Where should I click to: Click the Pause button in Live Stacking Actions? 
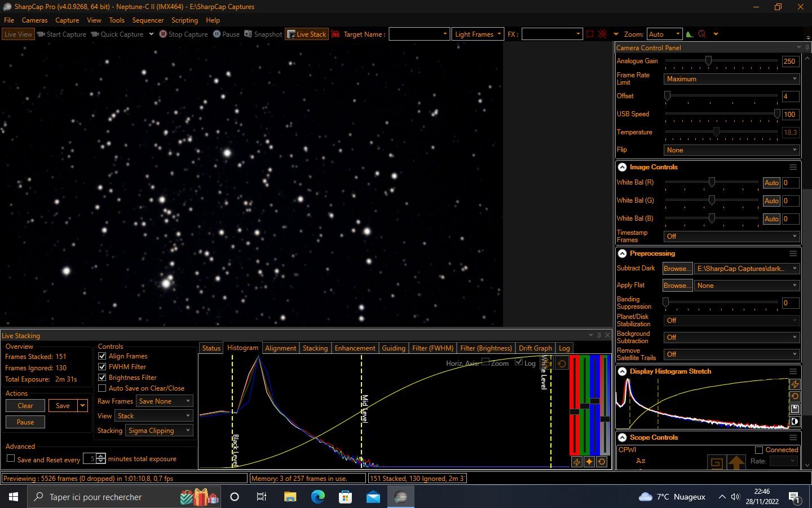25,422
